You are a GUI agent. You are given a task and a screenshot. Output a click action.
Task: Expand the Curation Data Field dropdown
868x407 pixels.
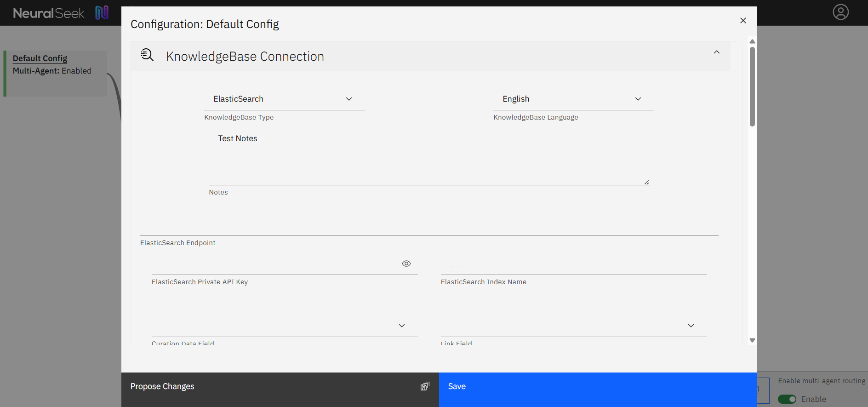coord(285,326)
